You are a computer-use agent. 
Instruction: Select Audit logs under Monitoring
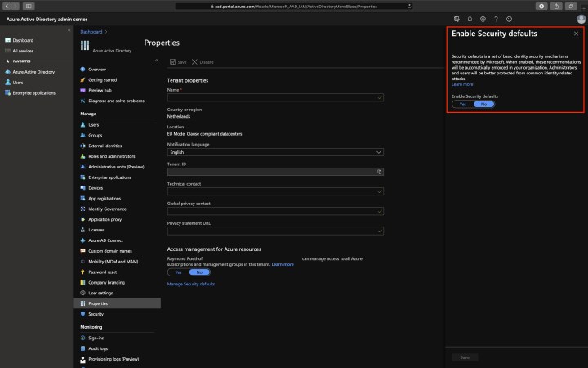pos(98,348)
